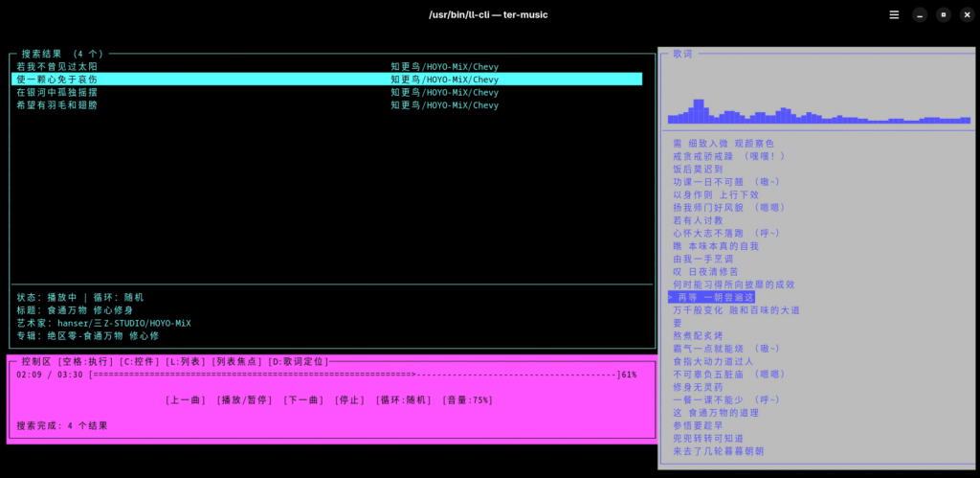Toggle the 循环:随机 loop mode
Image resolution: width=980 pixels, height=478 pixels.
pos(403,400)
